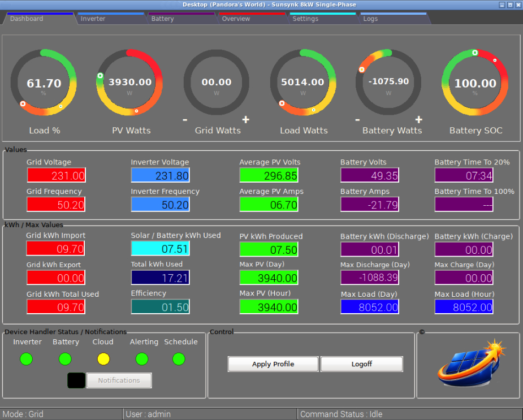Click the Alerting green status light

pos(142,359)
